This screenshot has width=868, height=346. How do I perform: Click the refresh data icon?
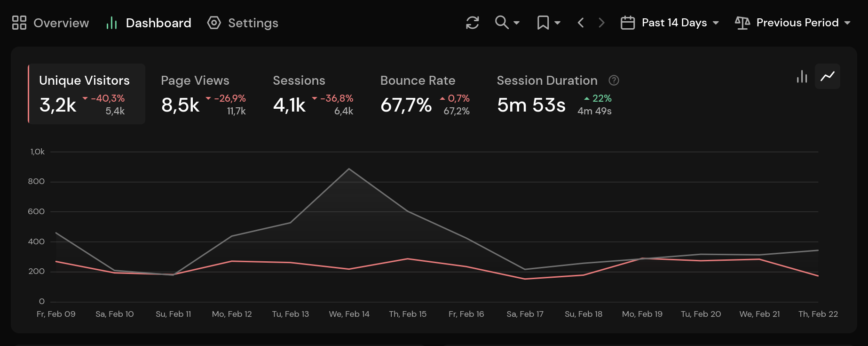click(472, 23)
